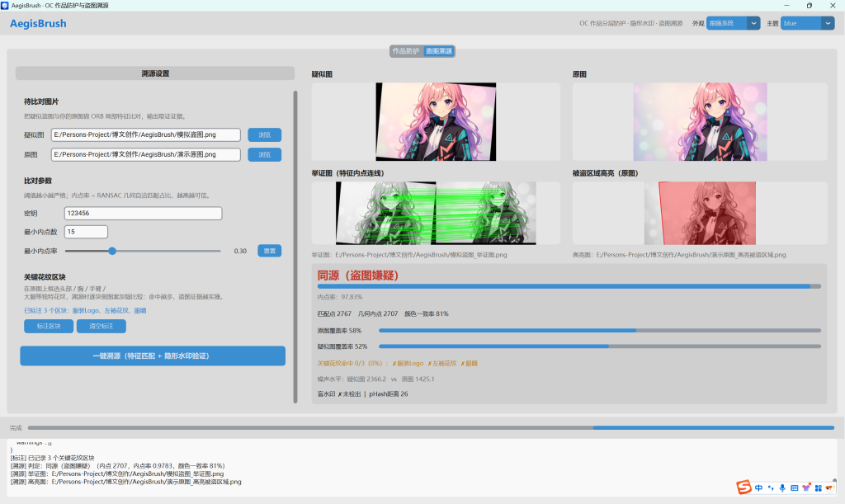Open the IME skin shirt icon
Screen dimensions: 845x504
click(806, 488)
